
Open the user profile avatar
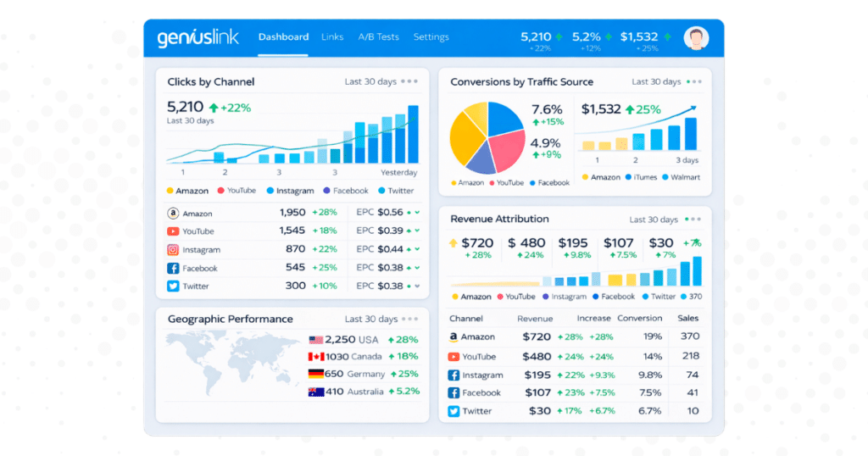coord(696,38)
